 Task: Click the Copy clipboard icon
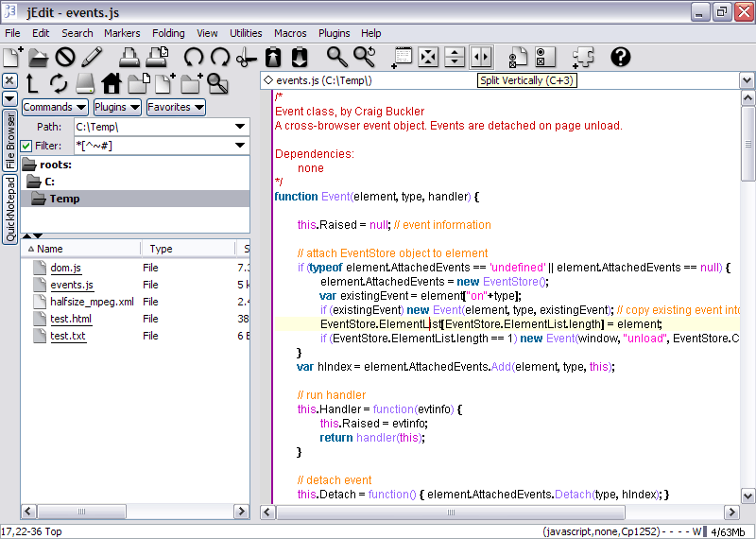pos(273,57)
